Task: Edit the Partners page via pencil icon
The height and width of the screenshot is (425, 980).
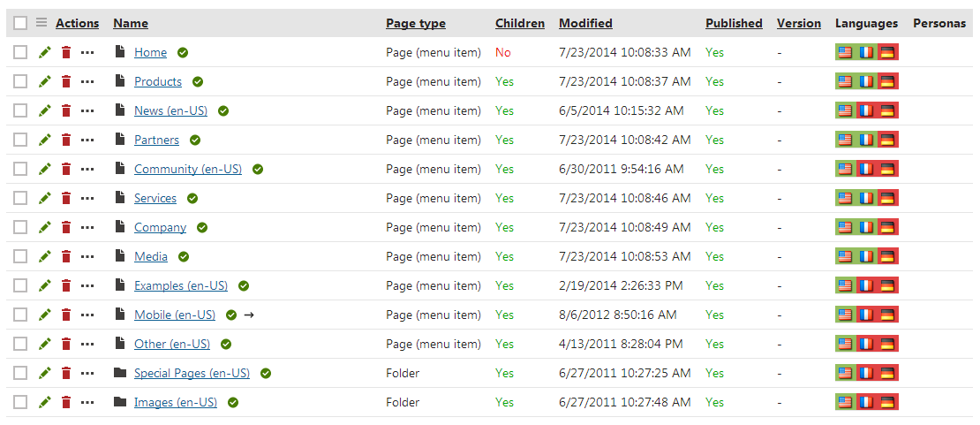Action: pyautogui.click(x=45, y=140)
